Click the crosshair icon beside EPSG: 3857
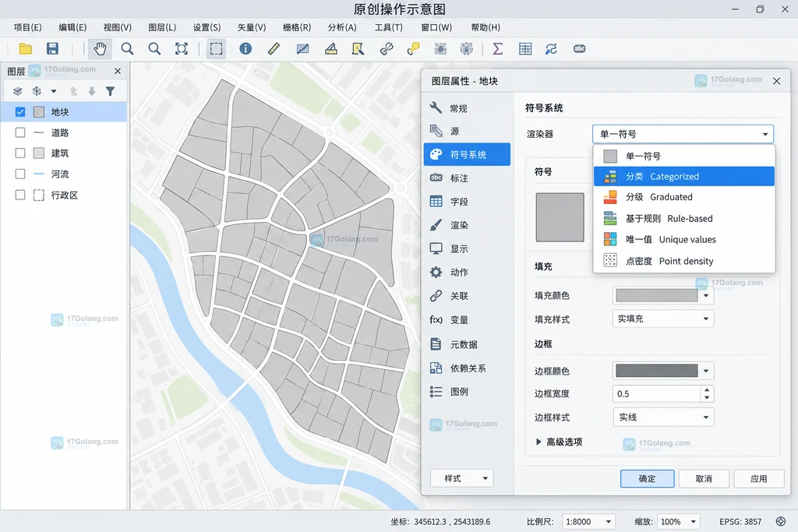The height and width of the screenshot is (532, 798). coord(781,521)
